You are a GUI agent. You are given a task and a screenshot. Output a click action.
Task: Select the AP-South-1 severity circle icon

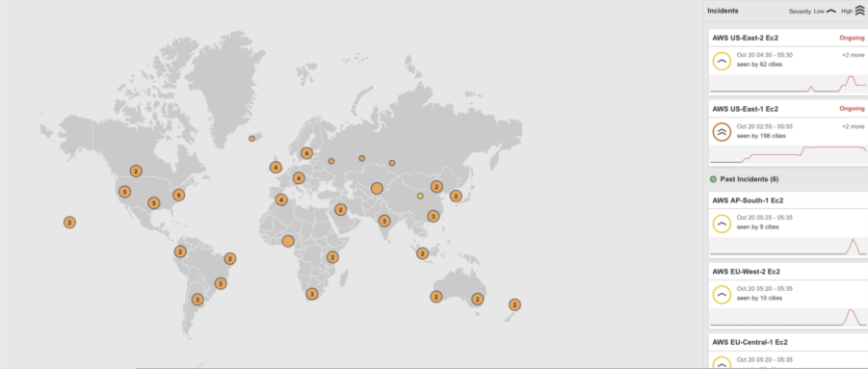722,224
